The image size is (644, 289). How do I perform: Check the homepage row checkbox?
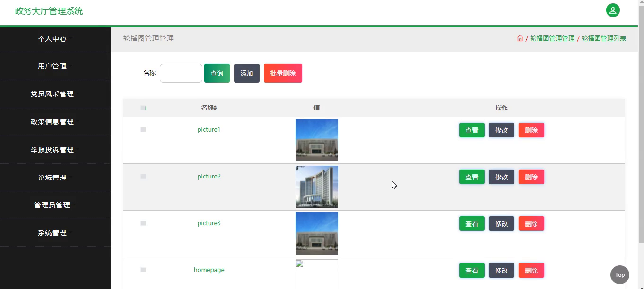143,270
